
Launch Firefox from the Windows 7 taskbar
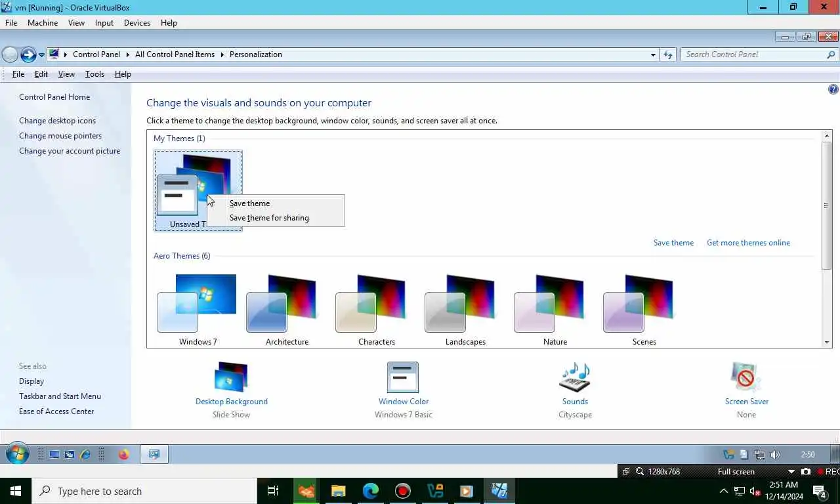(123, 454)
